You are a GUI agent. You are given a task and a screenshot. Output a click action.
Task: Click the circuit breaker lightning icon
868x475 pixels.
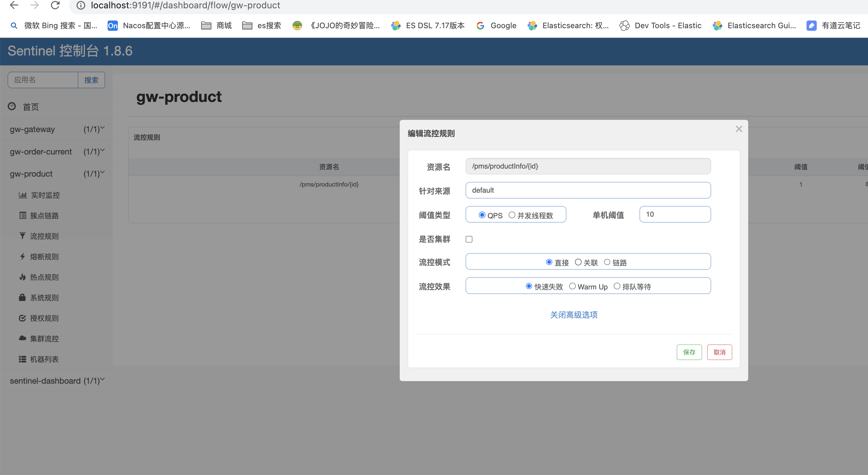[x=22, y=256]
